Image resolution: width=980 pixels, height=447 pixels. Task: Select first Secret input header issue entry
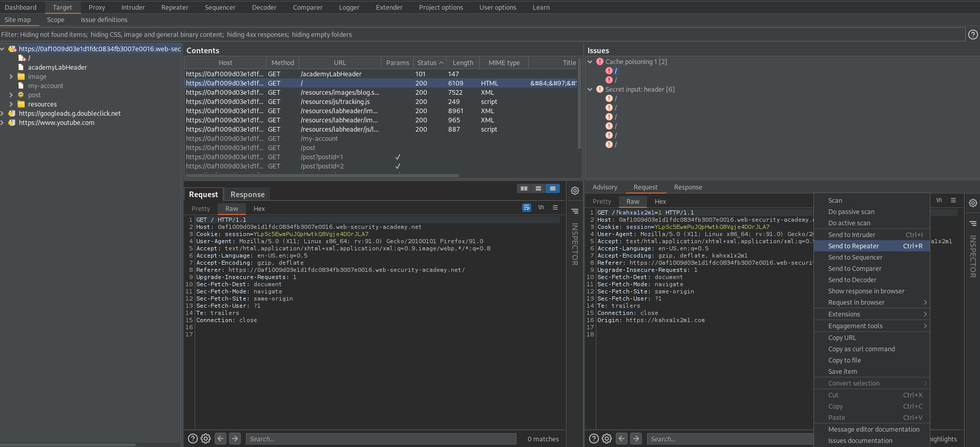click(612, 98)
